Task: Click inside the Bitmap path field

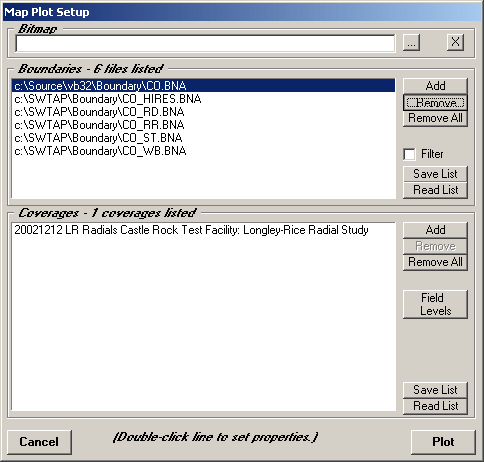Action: [x=205, y=43]
